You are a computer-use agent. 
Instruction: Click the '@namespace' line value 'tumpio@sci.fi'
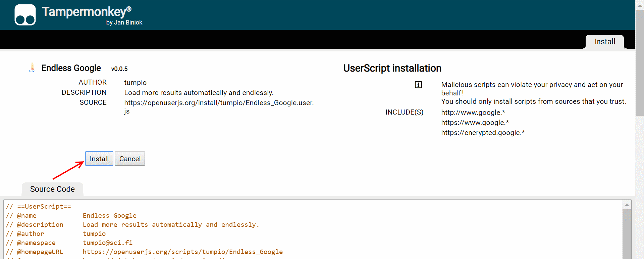(107, 243)
